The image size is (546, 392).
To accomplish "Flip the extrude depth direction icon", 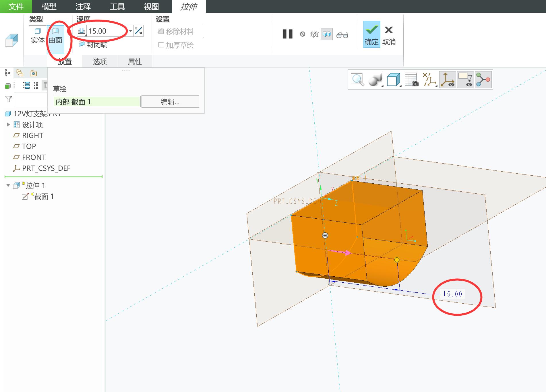I will (x=138, y=31).
